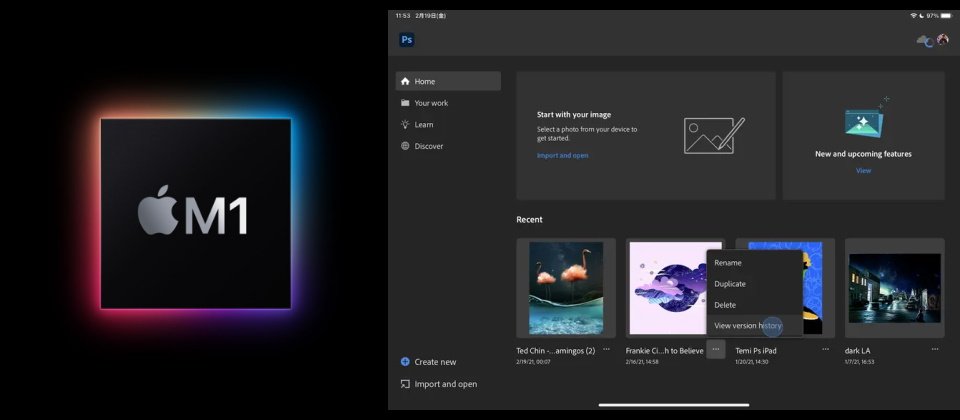960x420 pixels.
Task: Open the dark LA street thumbnail
Action: [x=894, y=288]
